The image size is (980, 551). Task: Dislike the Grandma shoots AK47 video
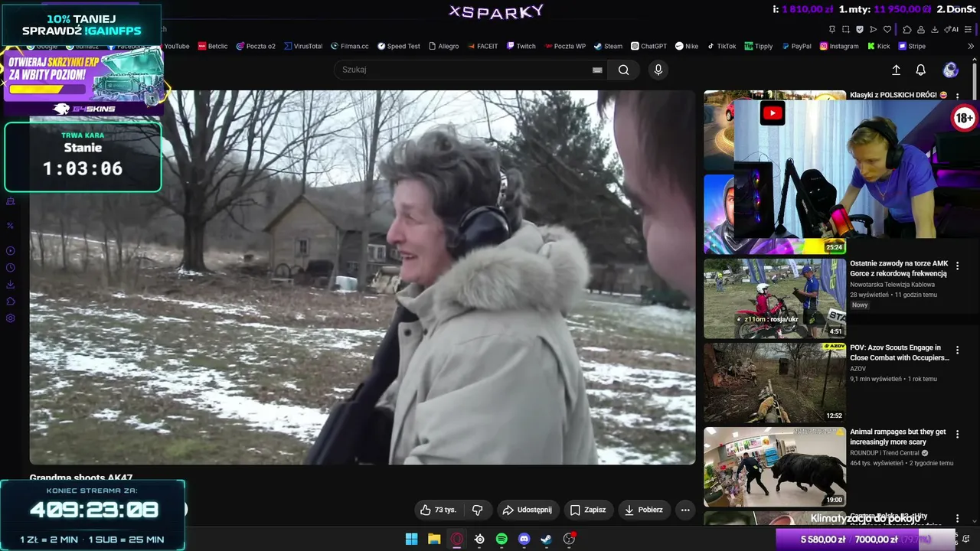coord(478,510)
